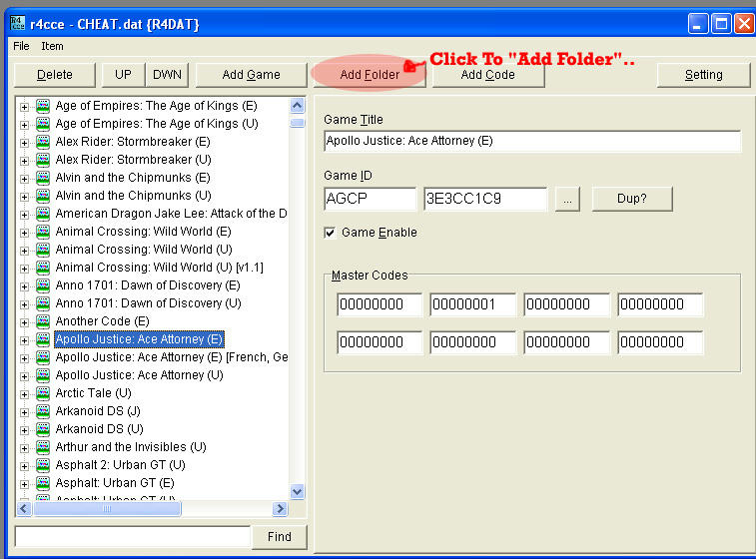Expand Anno 1701: Dawn of Discovery (E)
756x559 pixels.
[24, 286]
